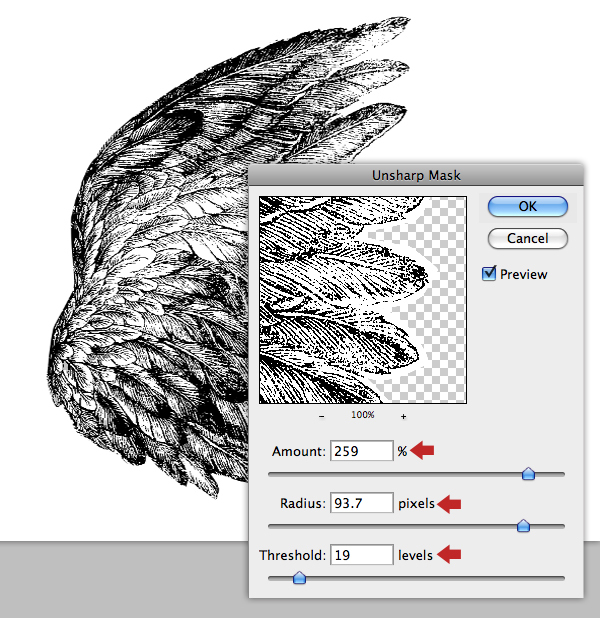Click the Radius input field showing 93.7

coord(361,503)
